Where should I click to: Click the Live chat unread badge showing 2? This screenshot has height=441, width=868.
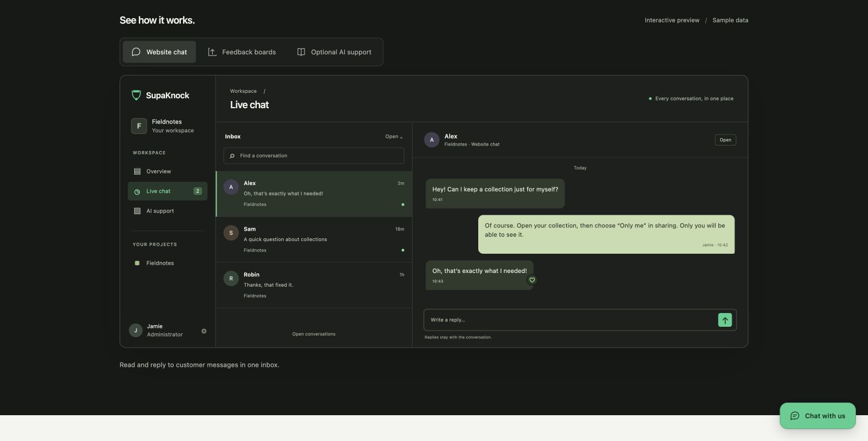198,191
